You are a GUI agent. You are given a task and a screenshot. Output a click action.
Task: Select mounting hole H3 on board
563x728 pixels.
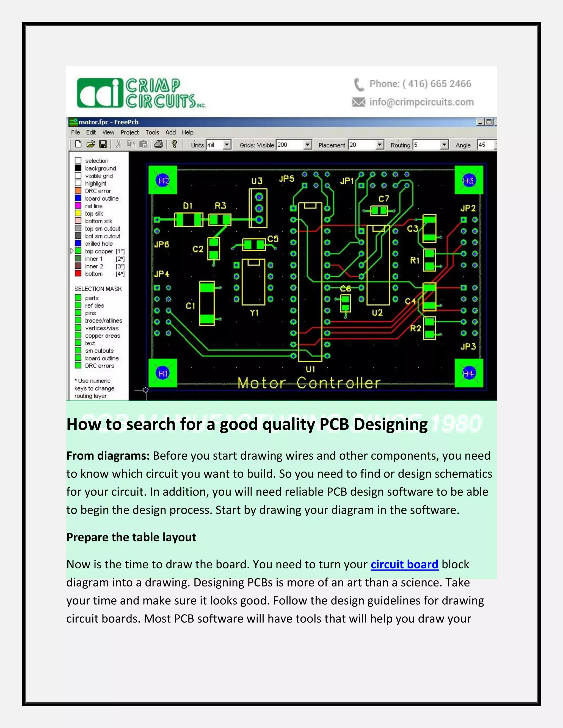pos(469,180)
